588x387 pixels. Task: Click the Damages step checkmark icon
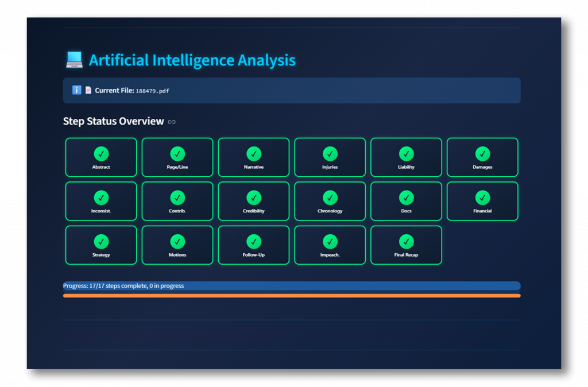482,154
